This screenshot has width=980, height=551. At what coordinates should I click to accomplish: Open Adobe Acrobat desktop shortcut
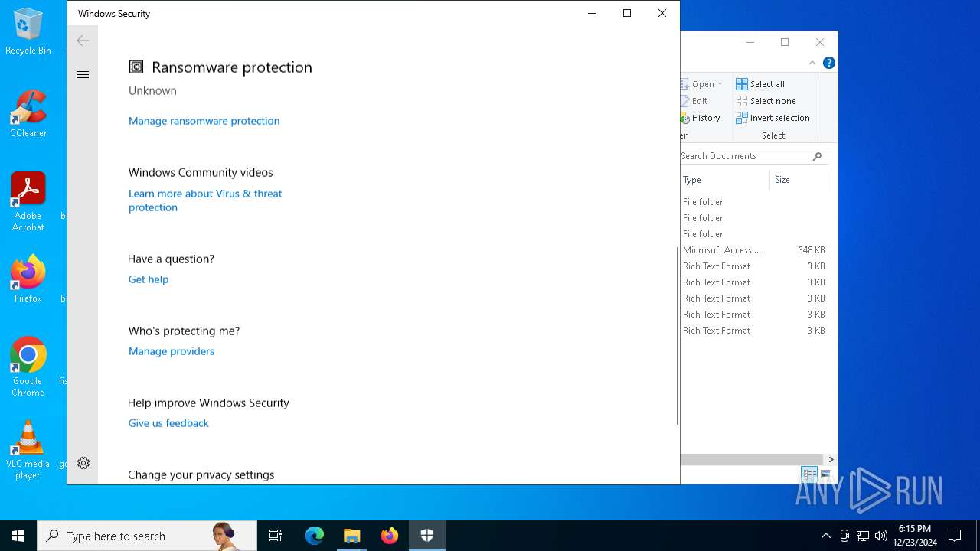(x=28, y=202)
